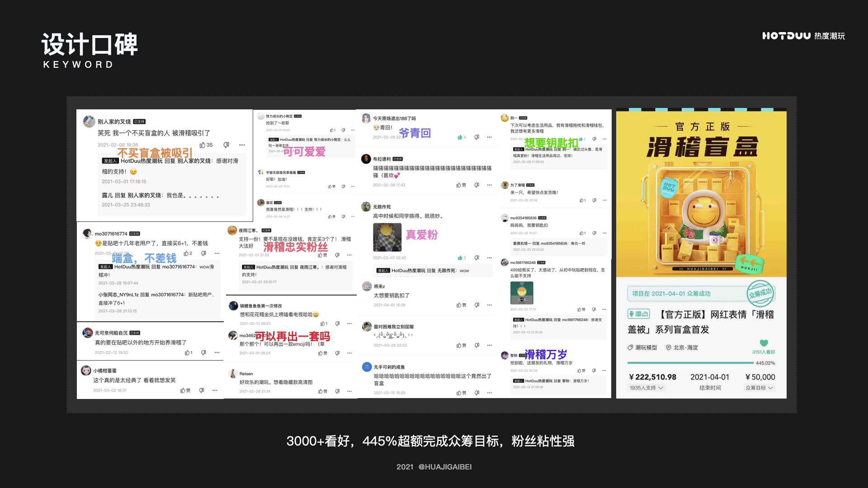Click the tag icon beside 潮玩模型
Viewport: 868px width, 488px height.
point(630,347)
